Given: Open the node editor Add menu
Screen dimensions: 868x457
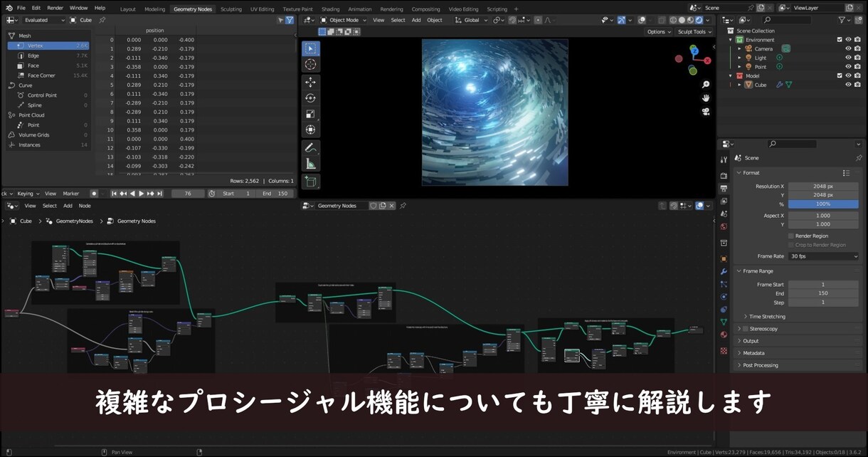Looking at the screenshot, I should (68, 206).
